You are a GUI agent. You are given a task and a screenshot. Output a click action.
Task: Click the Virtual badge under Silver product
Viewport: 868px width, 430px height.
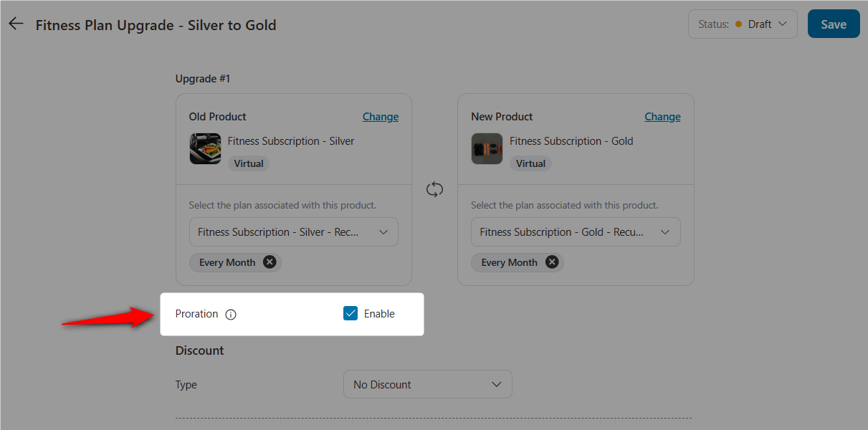coord(249,163)
